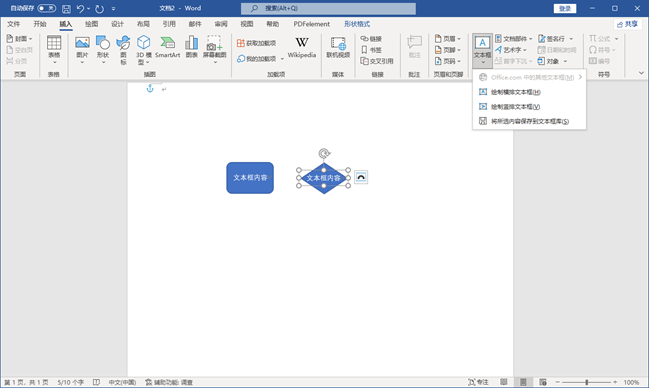Adjust the zoom slider in the status bar
The width and height of the screenshot is (649, 388).
coord(587,382)
